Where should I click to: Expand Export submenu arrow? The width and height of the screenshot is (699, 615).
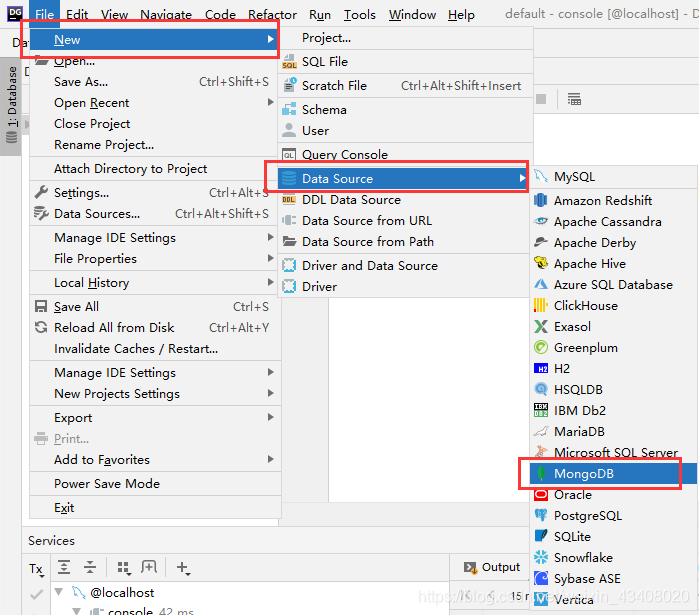pyautogui.click(x=271, y=417)
